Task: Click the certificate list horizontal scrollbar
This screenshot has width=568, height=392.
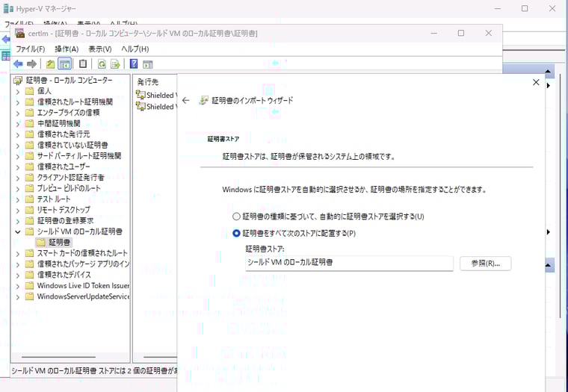Action: point(160,357)
